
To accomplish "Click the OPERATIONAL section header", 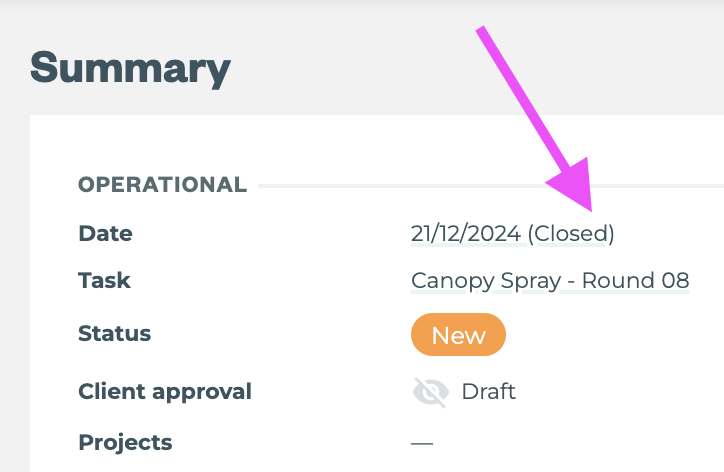I will 162,185.
